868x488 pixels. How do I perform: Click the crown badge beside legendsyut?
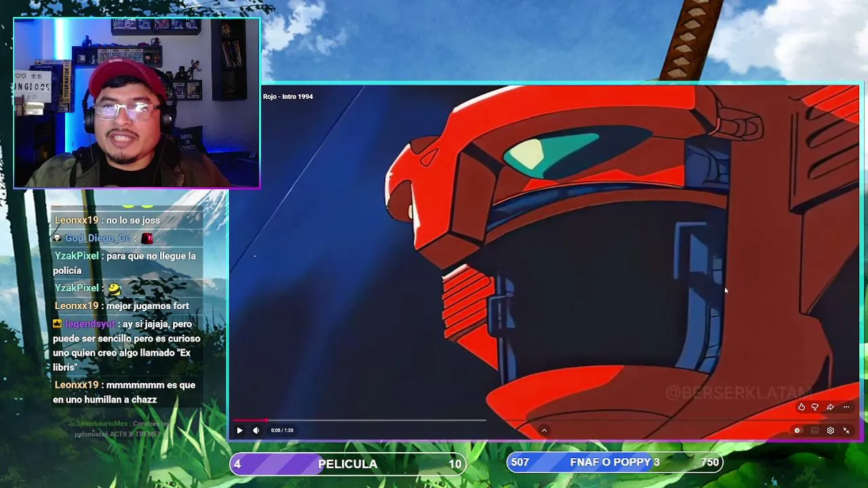click(x=57, y=323)
